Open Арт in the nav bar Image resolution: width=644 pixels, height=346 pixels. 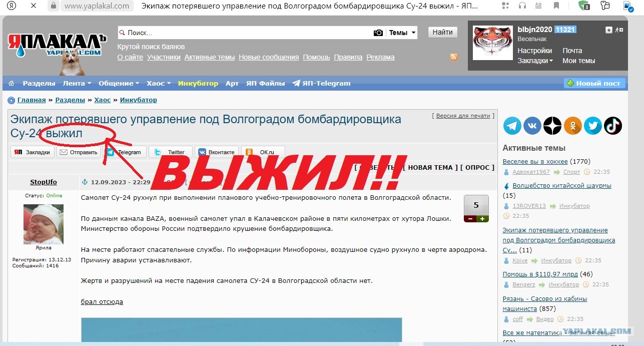point(232,83)
